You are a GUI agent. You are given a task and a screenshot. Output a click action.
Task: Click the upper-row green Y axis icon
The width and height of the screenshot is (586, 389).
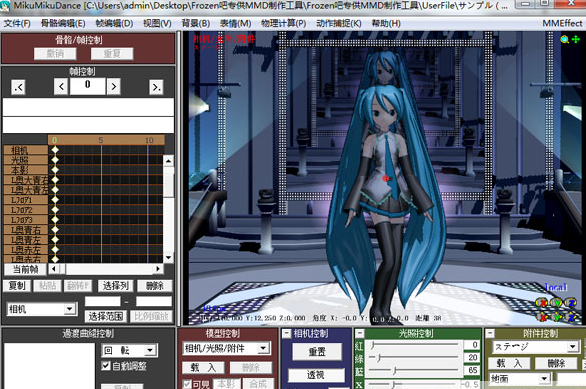point(556,303)
